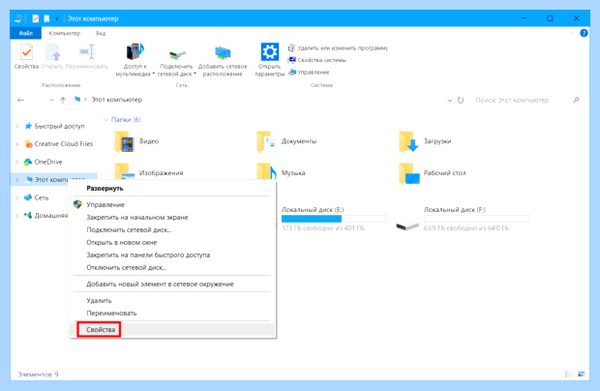The height and width of the screenshot is (391, 600).
Task: Open the address bar history dropdown
Action: 450,100
